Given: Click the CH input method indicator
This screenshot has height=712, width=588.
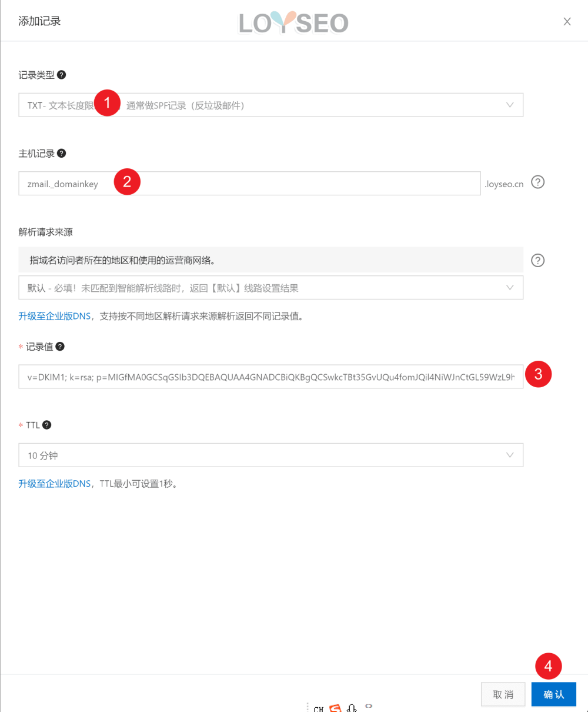Looking at the screenshot, I should (x=319, y=709).
